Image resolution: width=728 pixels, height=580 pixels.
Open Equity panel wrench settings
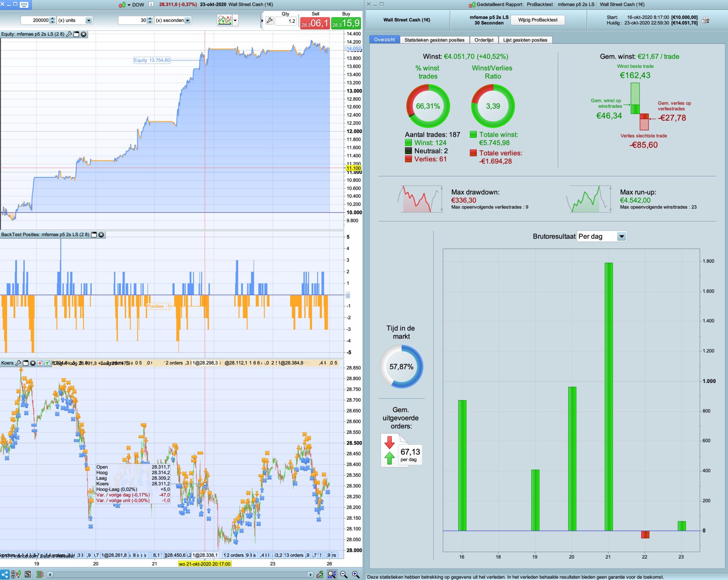point(69,34)
